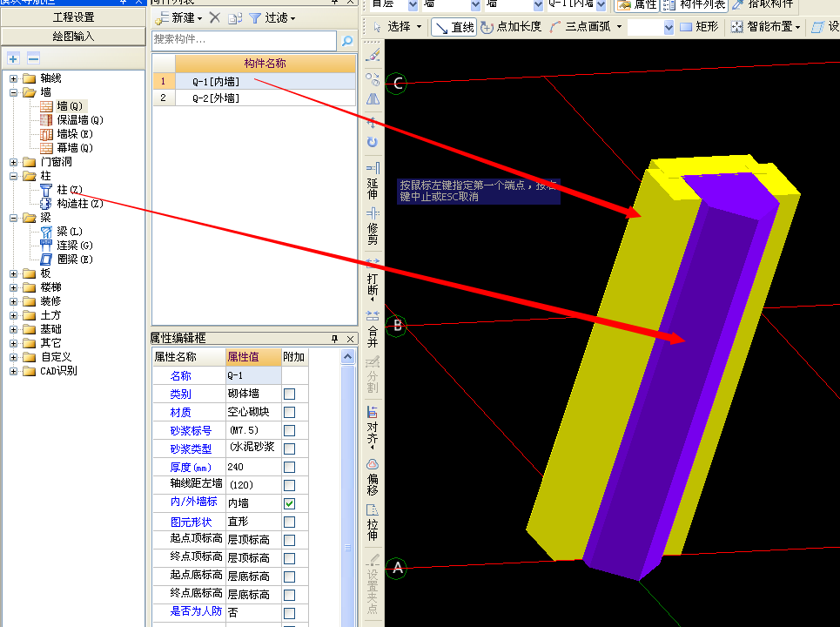
Task: Toggle the 砂浆类型 row 附加 checkbox
Action: click(289, 448)
